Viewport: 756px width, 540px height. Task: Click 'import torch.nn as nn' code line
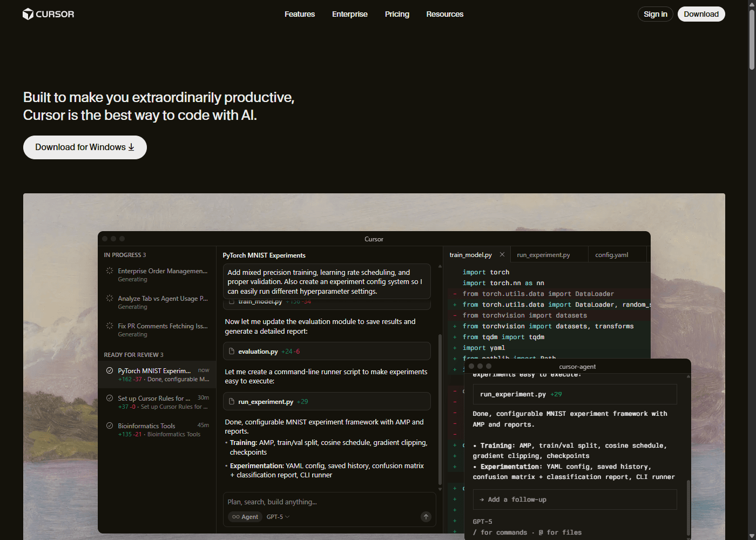(503, 283)
